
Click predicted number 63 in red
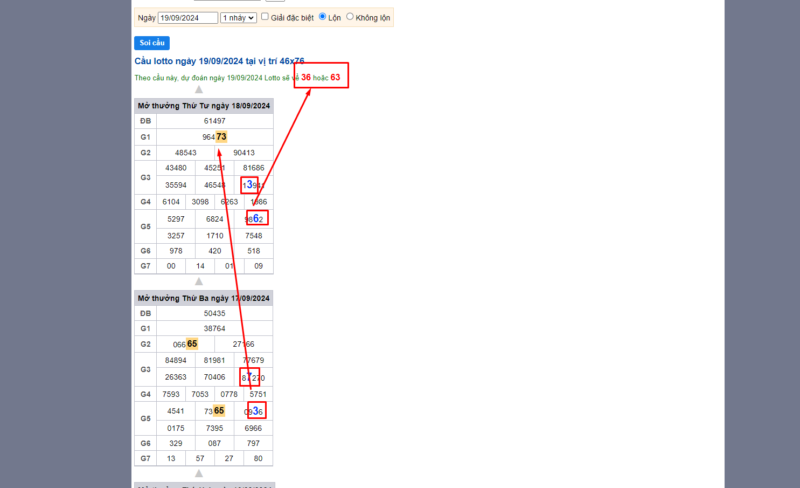point(335,78)
